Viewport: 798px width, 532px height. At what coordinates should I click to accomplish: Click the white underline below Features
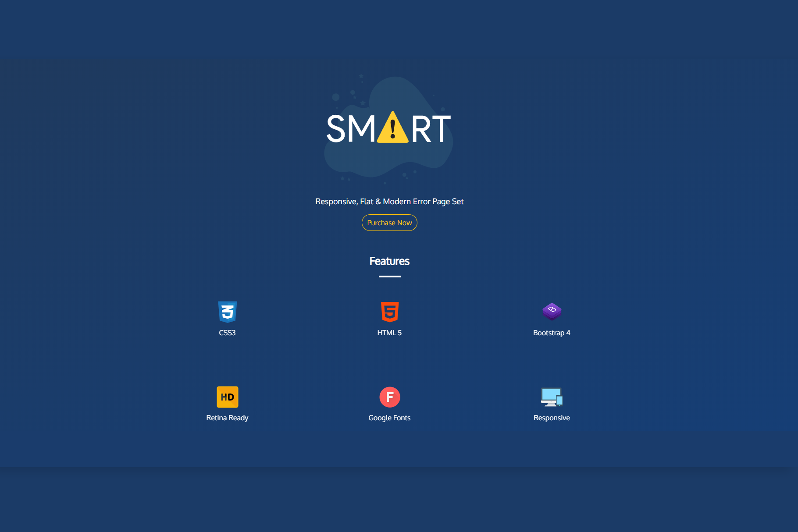click(x=389, y=277)
